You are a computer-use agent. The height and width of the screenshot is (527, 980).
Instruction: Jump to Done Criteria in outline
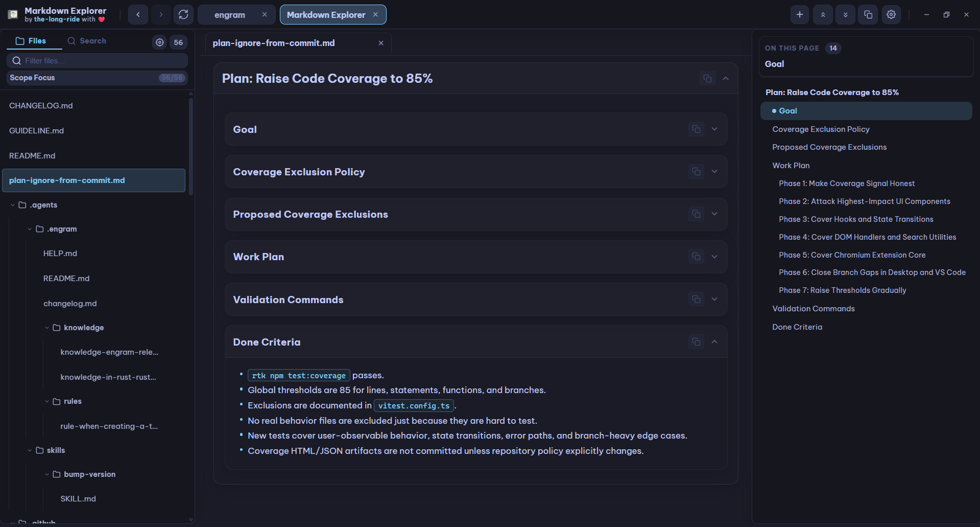(x=797, y=327)
